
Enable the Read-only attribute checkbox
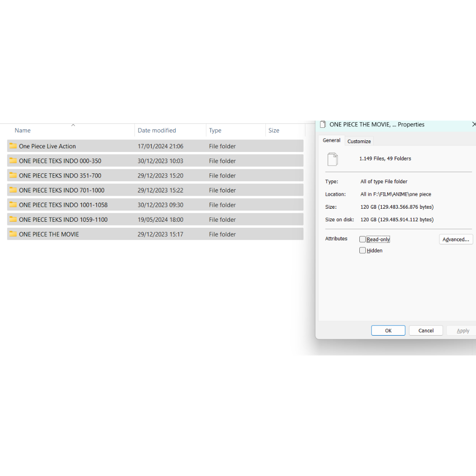[x=363, y=239]
